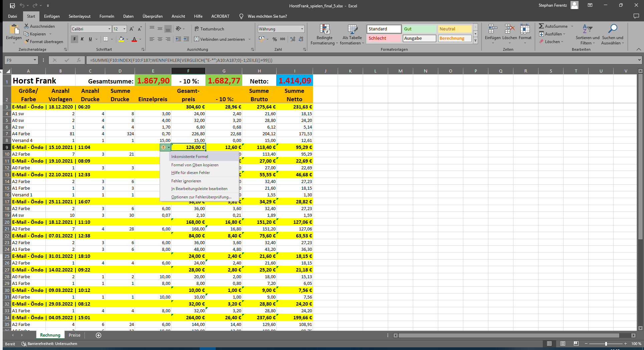Open the Datei tab
The height and width of the screenshot is (350, 644).
12,16
